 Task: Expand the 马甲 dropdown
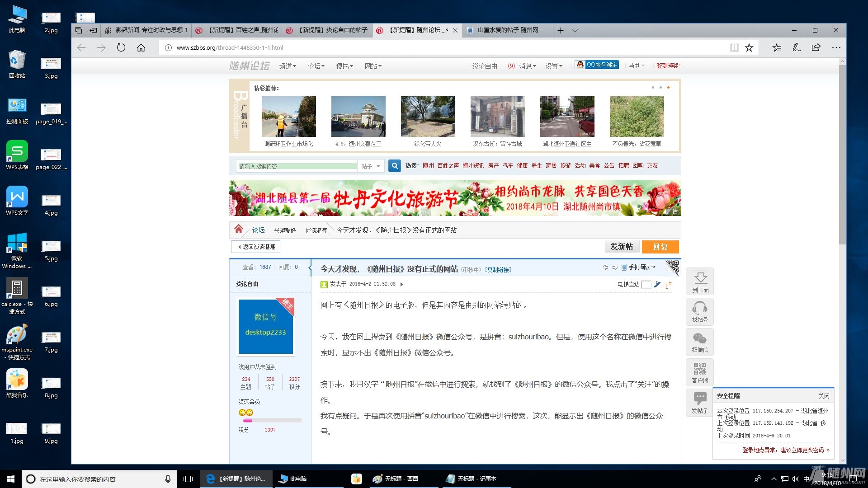coord(637,66)
